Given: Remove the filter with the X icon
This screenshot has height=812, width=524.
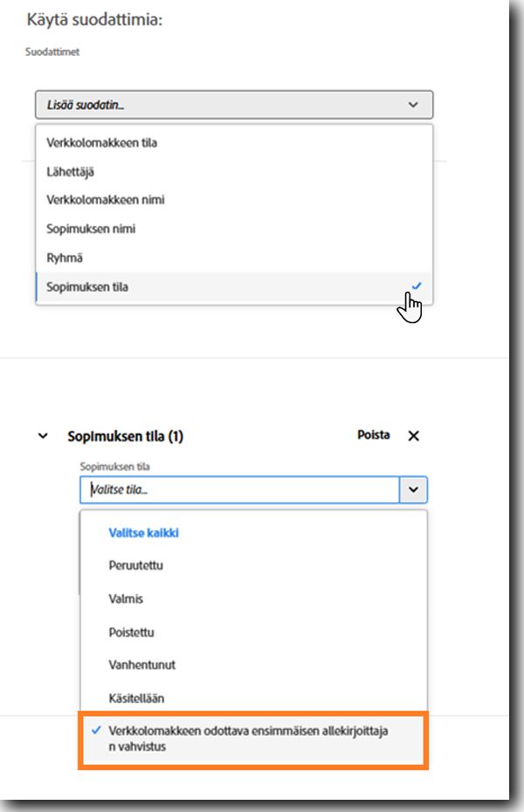Looking at the screenshot, I should (413, 436).
